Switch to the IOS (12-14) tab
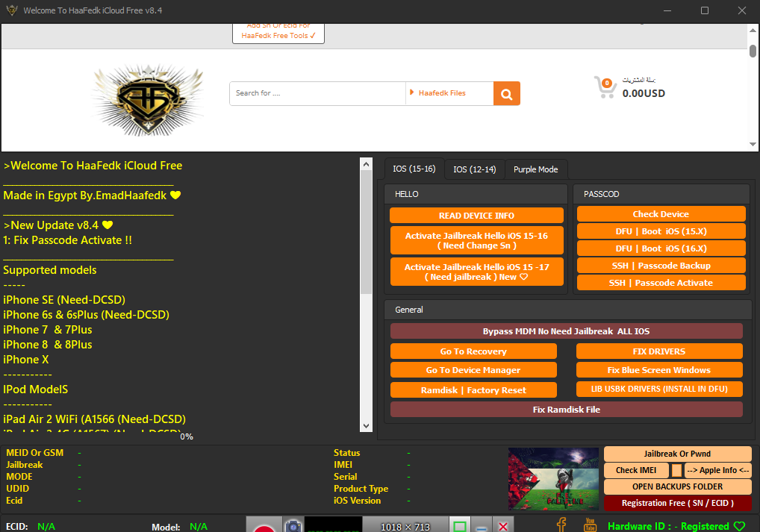Screen dimensions: 760x532 tap(474, 169)
